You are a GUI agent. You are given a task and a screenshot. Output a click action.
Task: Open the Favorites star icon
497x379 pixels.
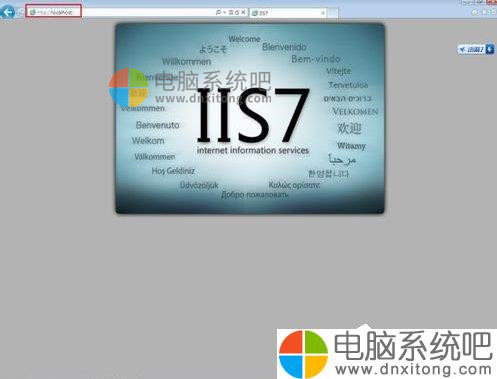click(484, 12)
